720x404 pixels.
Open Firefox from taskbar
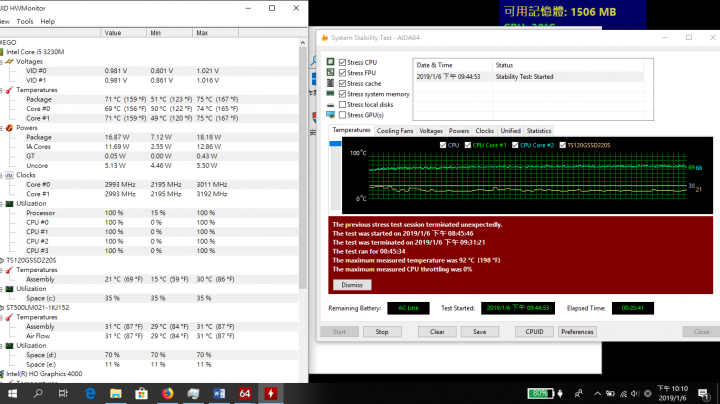click(168, 393)
